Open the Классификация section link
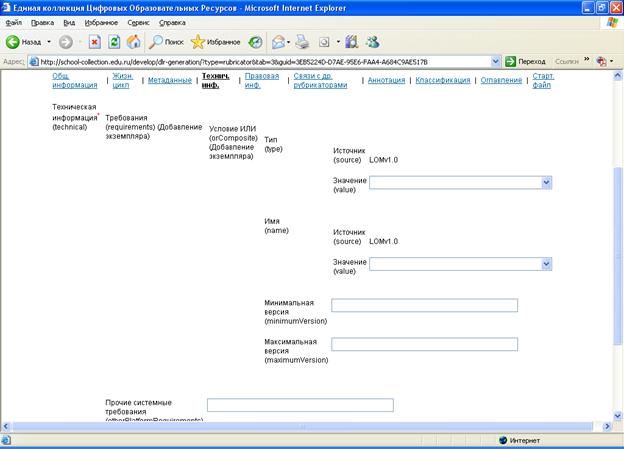 [443, 80]
